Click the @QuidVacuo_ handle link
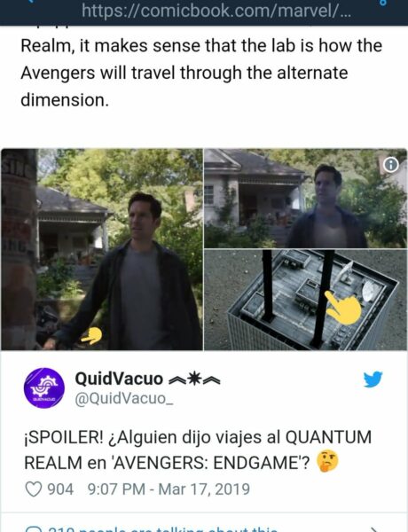This screenshot has width=408, height=532. (124, 398)
